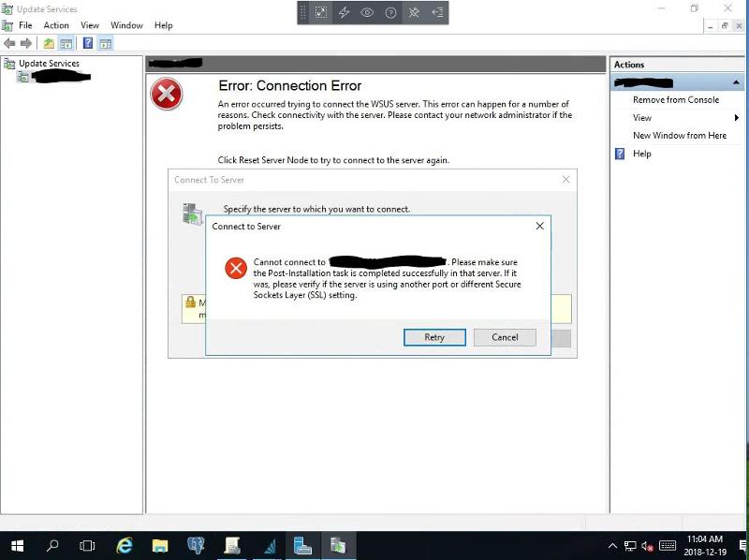Show hidden system tray icons

click(x=612, y=546)
